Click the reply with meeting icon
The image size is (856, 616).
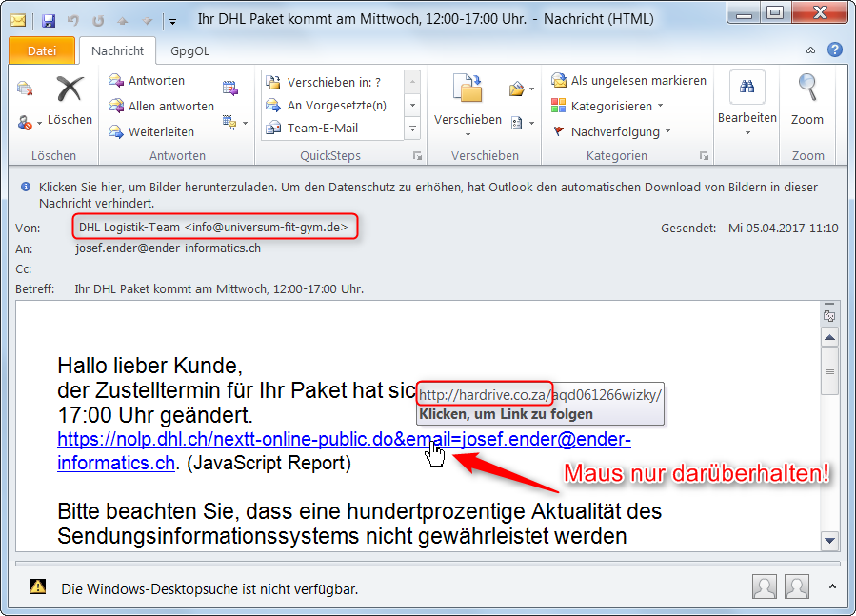tap(230, 88)
